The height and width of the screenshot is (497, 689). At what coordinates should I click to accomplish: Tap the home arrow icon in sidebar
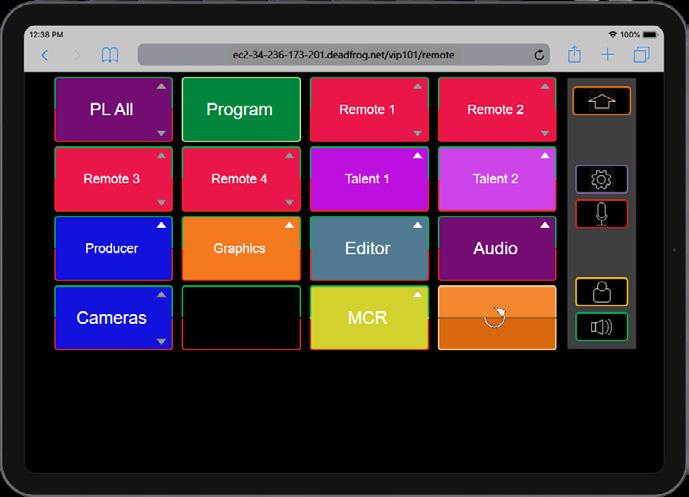pyautogui.click(x=602, y=101)
